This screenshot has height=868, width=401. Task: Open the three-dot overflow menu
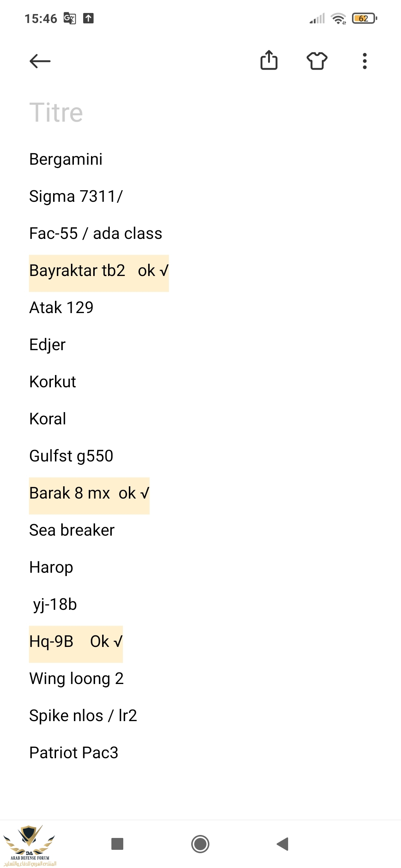click(x=365, y=61)
